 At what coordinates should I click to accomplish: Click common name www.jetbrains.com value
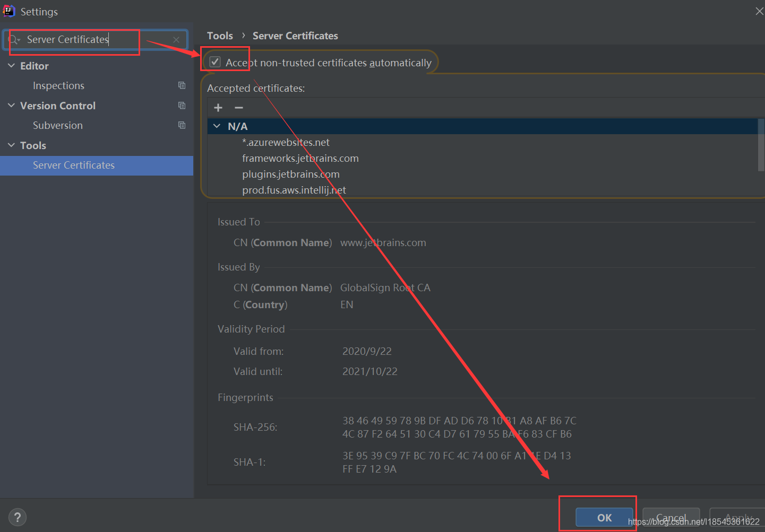pos(383,242)
